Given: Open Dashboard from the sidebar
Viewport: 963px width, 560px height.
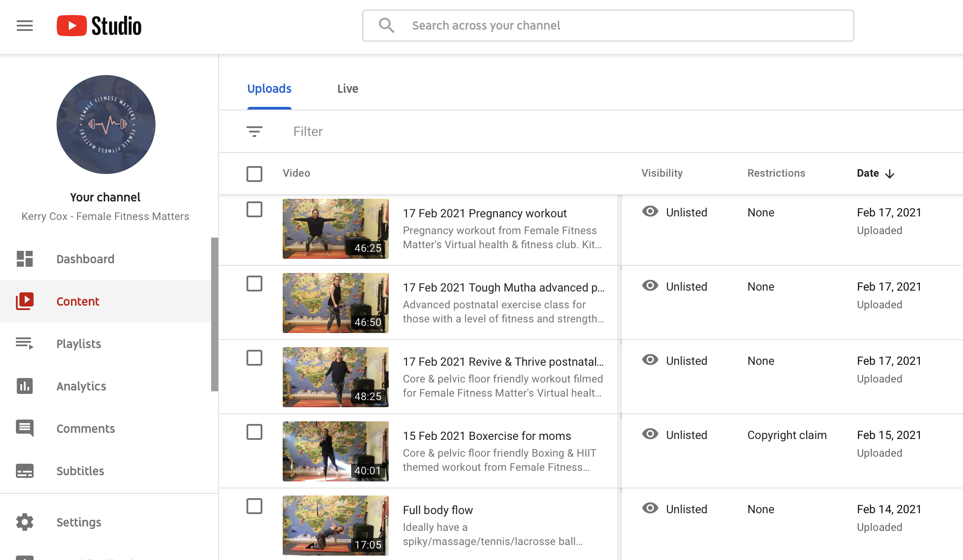Looking at the screenshot, I should point(85,259).
